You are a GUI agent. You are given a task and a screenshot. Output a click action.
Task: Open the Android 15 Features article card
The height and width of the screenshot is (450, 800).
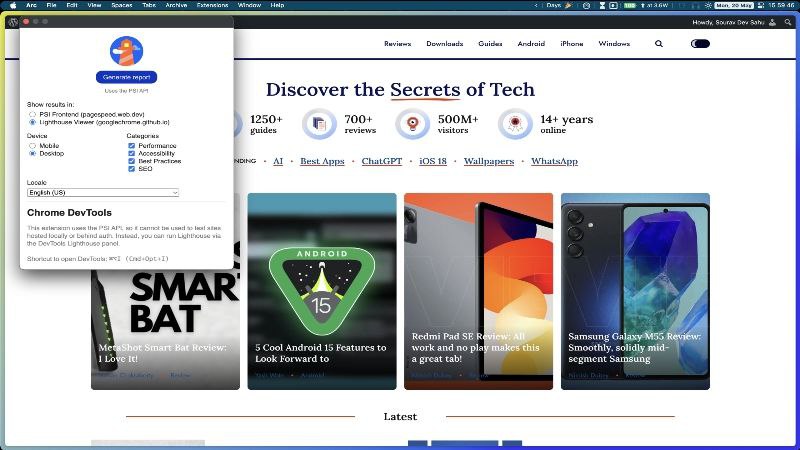pyautogui.click(x=322, y=291)
